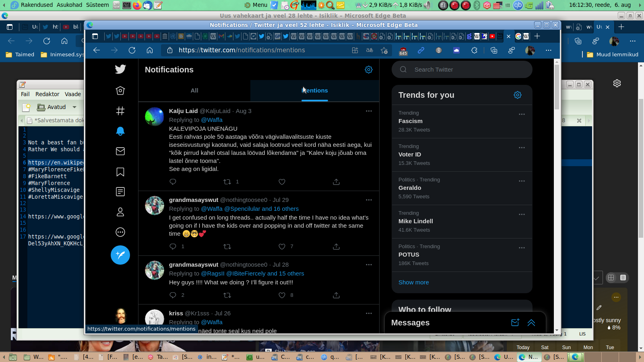The image size is (644, 362).
Task: Open Kalju Laid's profile avatar
Action: 155,117
